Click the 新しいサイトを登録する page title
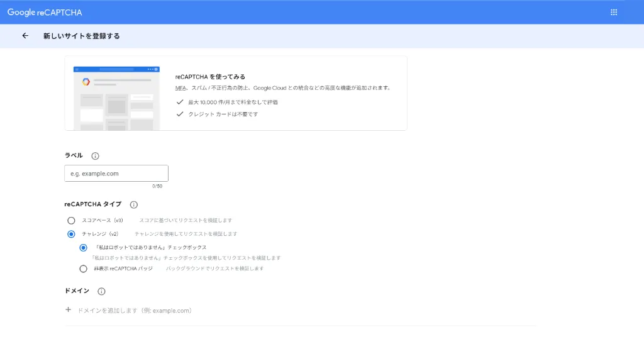 pos(81,36)
